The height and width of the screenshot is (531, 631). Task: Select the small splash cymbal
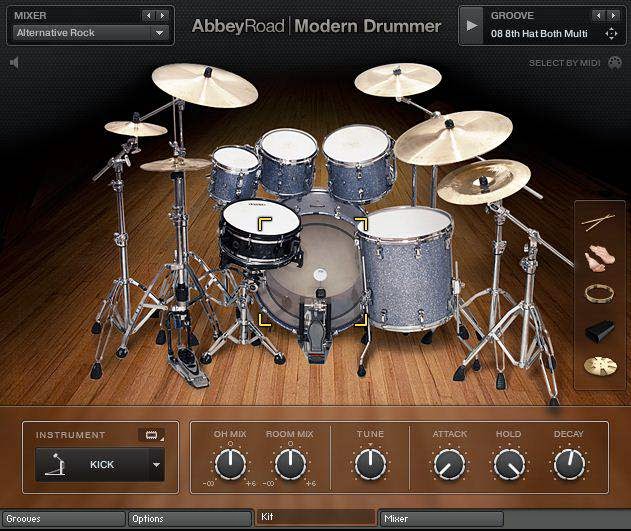(136, 129)
